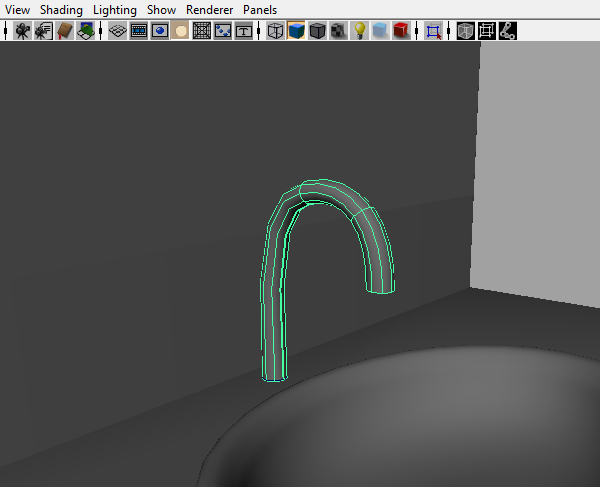The image size is (600, 487).
Task: Toggle the X-Ray display icon
Action: tap(465, 31)
